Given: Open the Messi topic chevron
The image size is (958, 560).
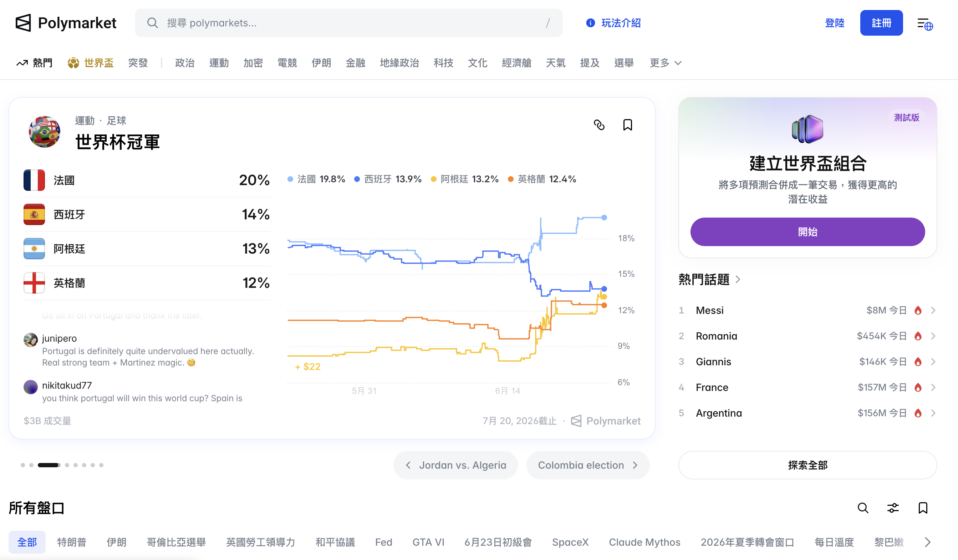Looking at the screenshot, I should pos(933,310).
